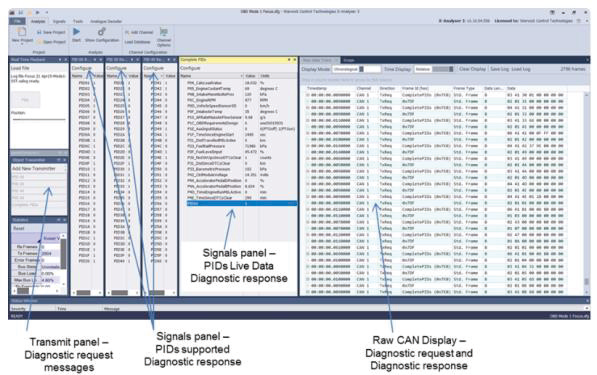
Task: Open the Time Display dropdown
Action: point(433,69)
